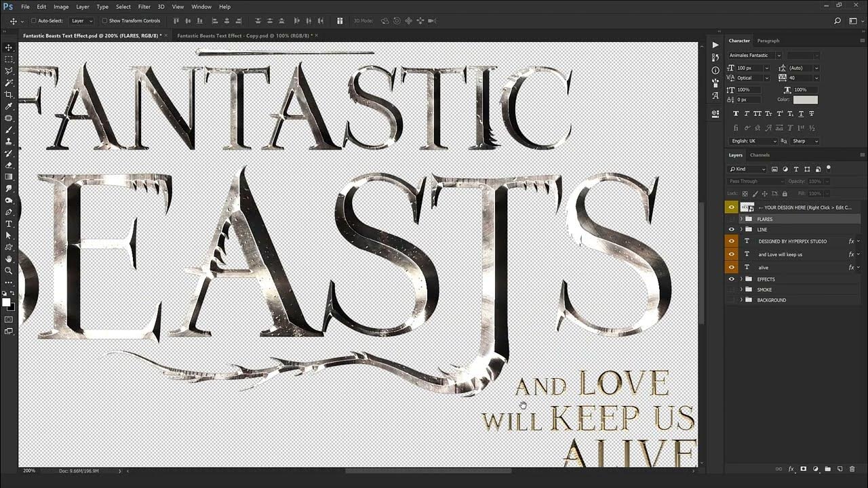Hide the 'alive' text layer
The width and height of the screenshot is (868, 488).
point(731,267)
